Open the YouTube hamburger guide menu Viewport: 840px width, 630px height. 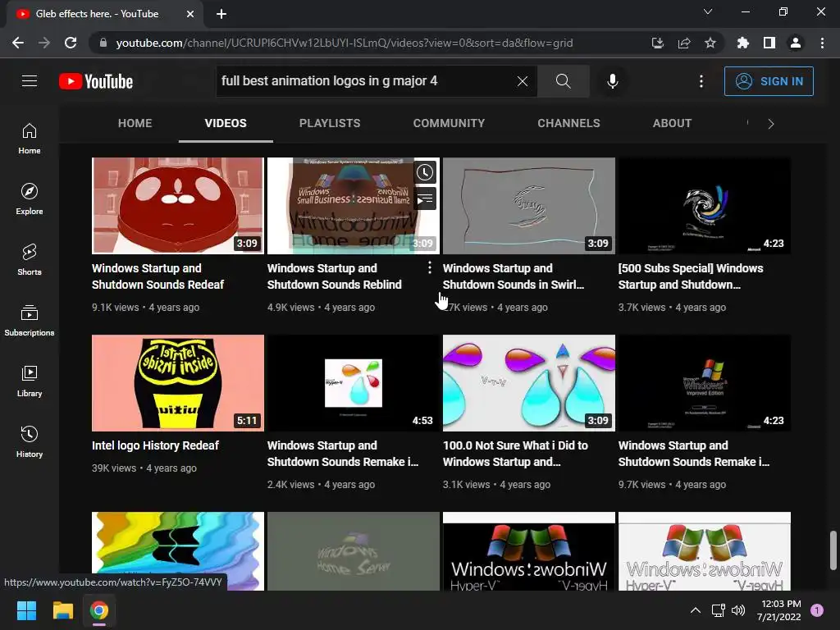30,81
